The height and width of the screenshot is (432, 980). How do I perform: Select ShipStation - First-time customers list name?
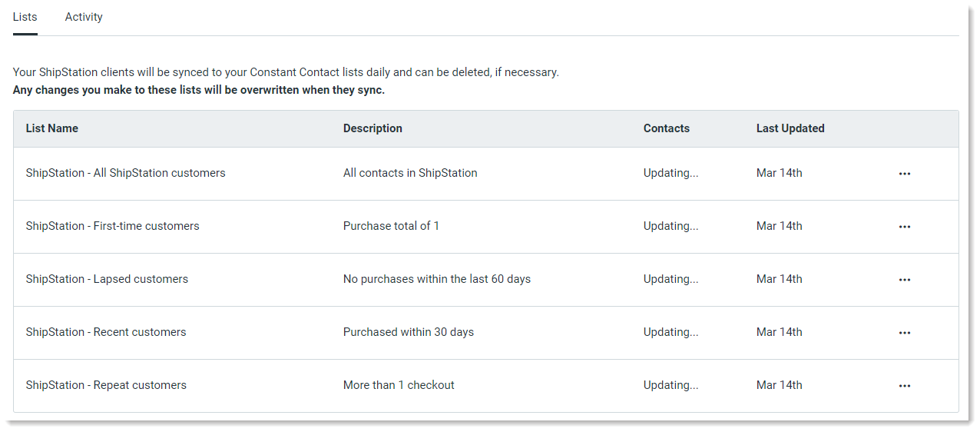[113, 226]
